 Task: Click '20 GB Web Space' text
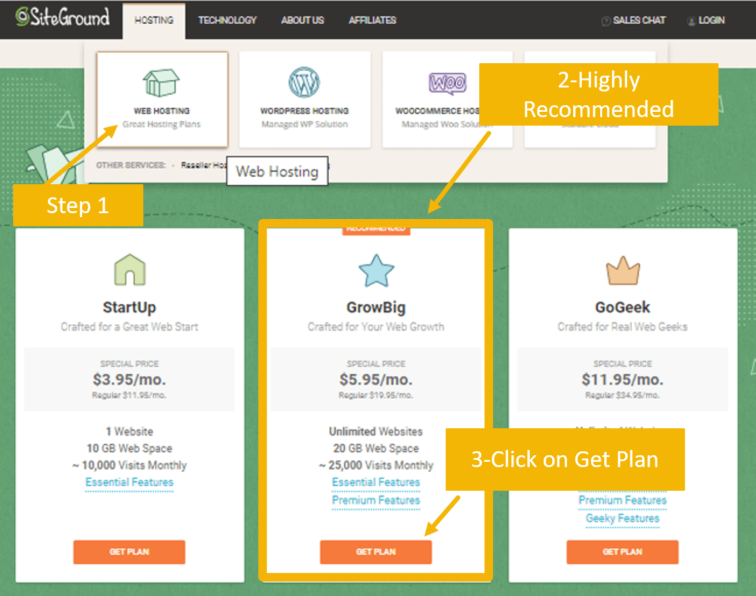376,448
